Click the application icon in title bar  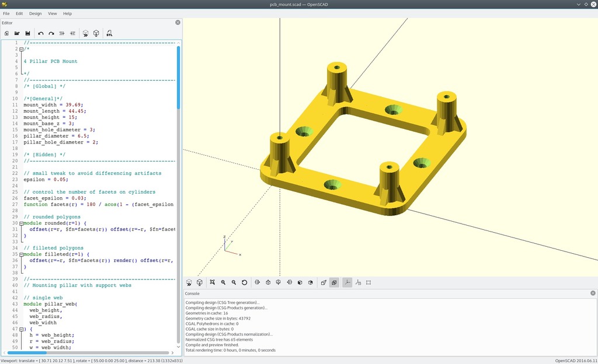tap(5, 4)
